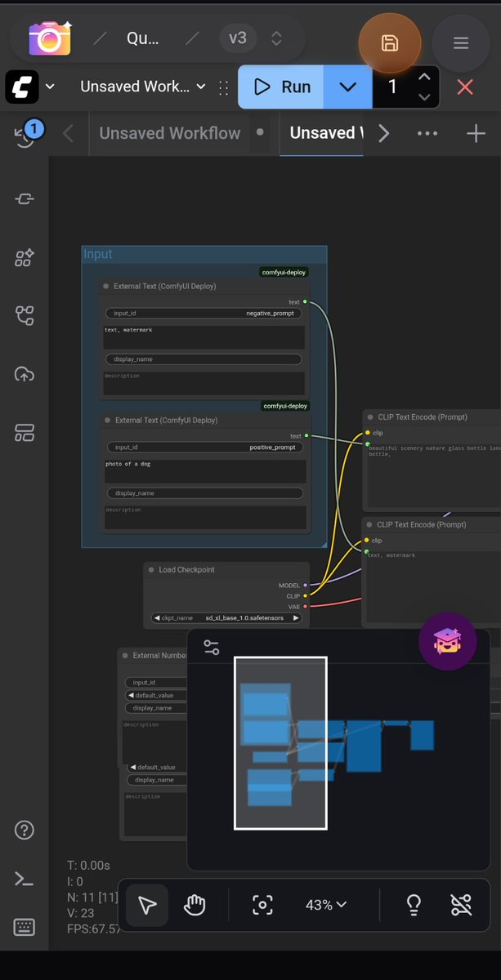Collapse the lower CLIP Text Encode node dot
501x980 pixels.
click(369, 525)
